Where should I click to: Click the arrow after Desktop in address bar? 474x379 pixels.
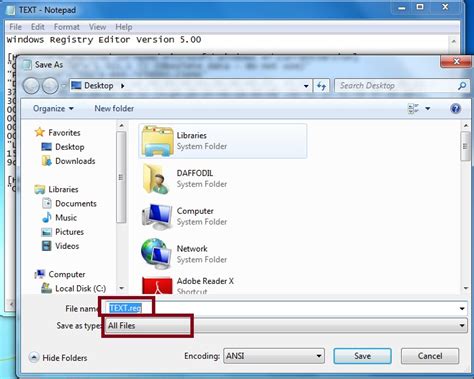(x=123, y=86)
